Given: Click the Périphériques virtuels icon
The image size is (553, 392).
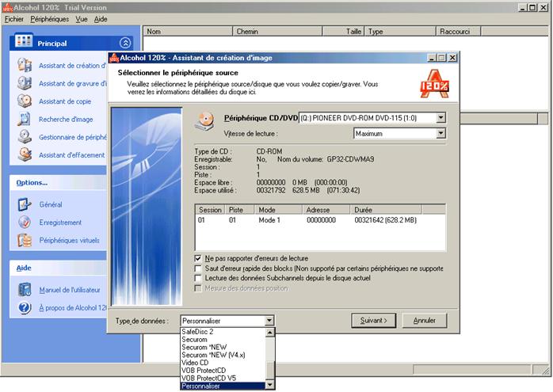Looking at the screenshot, I should point(25,240).
